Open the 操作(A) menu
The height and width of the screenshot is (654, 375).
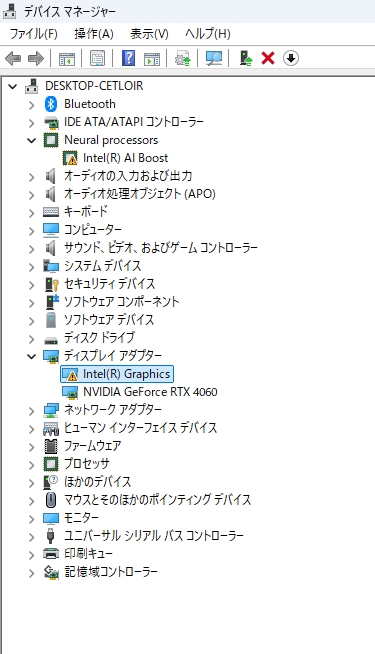point(94,34)
